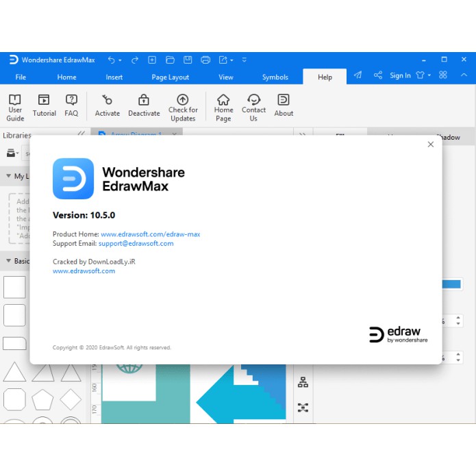The height and width of the screenshot is (476, 476).
Task: Open the Home Page icon
Action: pos(223,108)
